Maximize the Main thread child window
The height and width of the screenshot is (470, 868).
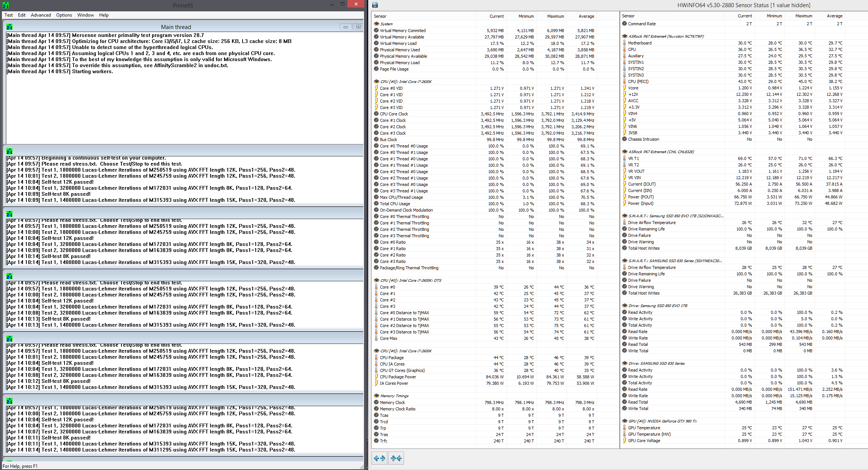(358, 27)
